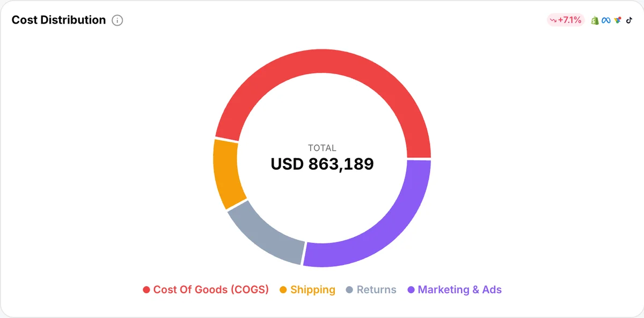This screenshot has width=644, height=318.
Task: Click the gray Returns legend dot
Action: pos(349,290)
